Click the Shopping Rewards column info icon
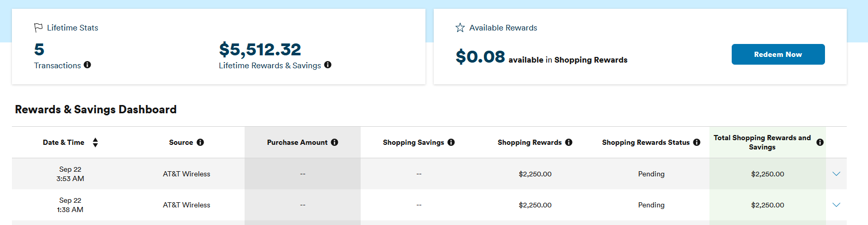Screen dimensions: 868x225 tap(568, 142)
